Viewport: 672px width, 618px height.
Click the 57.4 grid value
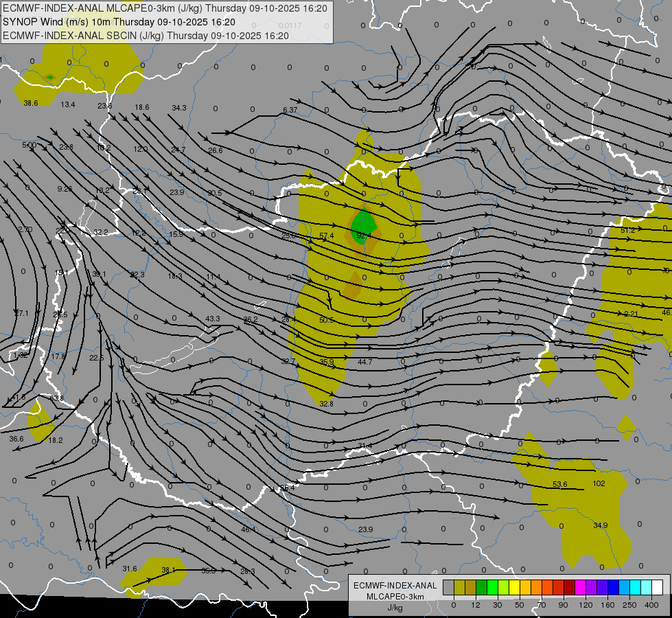tap(327, 236)
